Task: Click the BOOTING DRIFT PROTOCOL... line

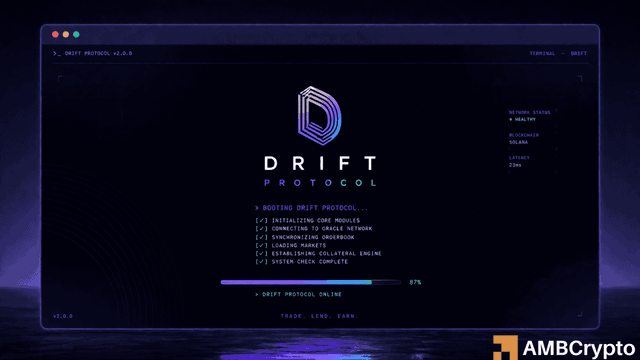Action: coord(311,208)
